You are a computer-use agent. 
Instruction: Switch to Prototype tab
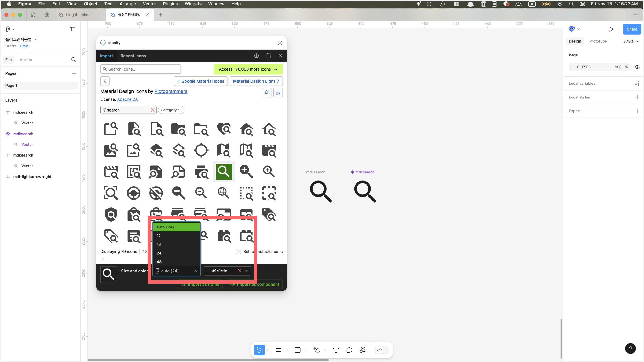pos(598,41)
